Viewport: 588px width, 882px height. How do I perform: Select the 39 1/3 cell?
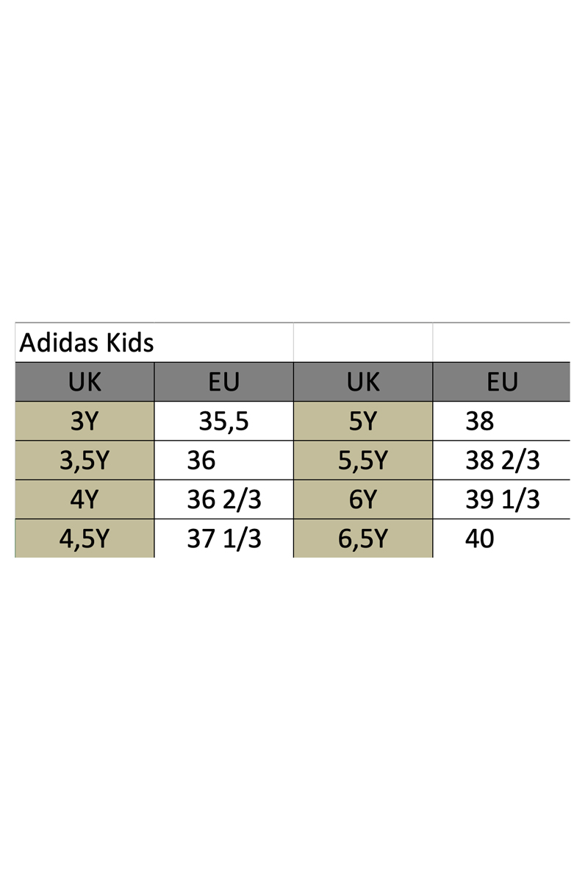tap(501, 499)
